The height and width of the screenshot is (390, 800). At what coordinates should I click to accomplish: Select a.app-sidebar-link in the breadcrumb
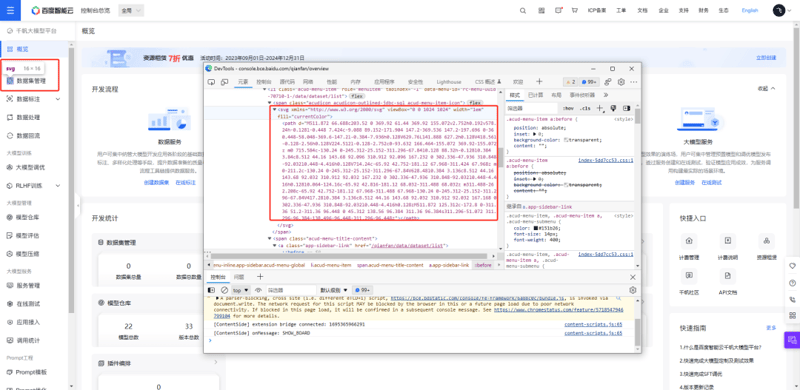coord(448,265)
